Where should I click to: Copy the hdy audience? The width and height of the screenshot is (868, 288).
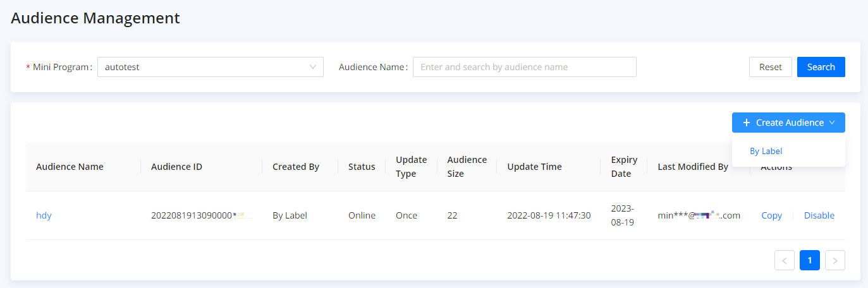771,215
